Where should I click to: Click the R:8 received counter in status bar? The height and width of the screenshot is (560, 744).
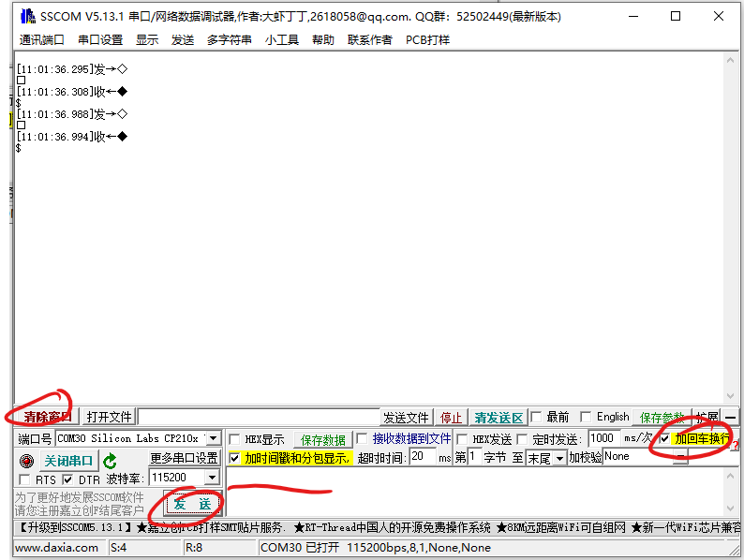[x=194, y=548]
